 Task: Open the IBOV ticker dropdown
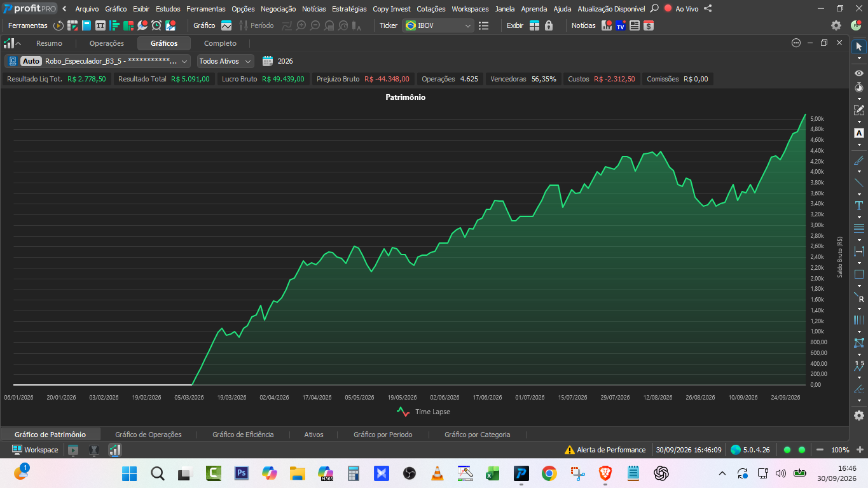[x=438, y=25]
